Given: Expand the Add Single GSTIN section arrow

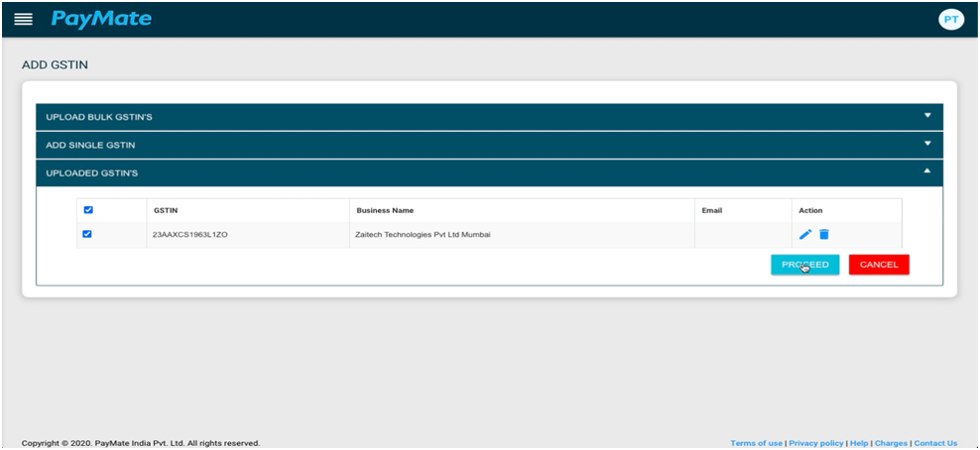Looking at the screenshot, I should click(927, 144).
